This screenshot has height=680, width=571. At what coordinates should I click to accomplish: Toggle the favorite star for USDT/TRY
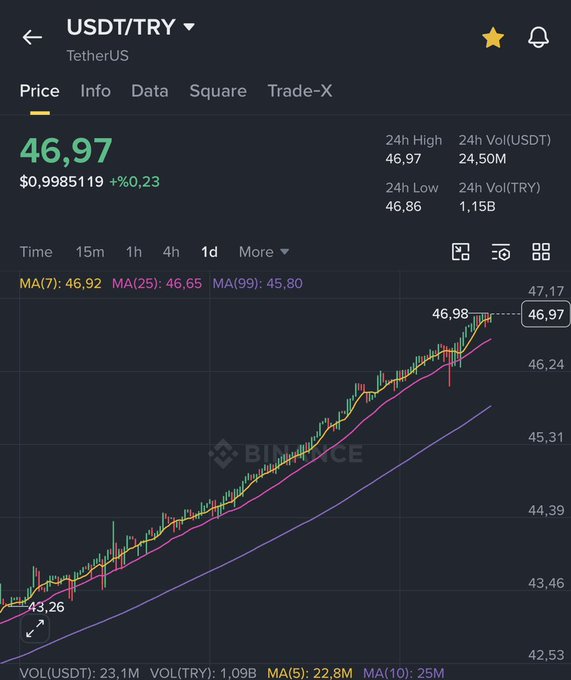(x=493, y=37)
